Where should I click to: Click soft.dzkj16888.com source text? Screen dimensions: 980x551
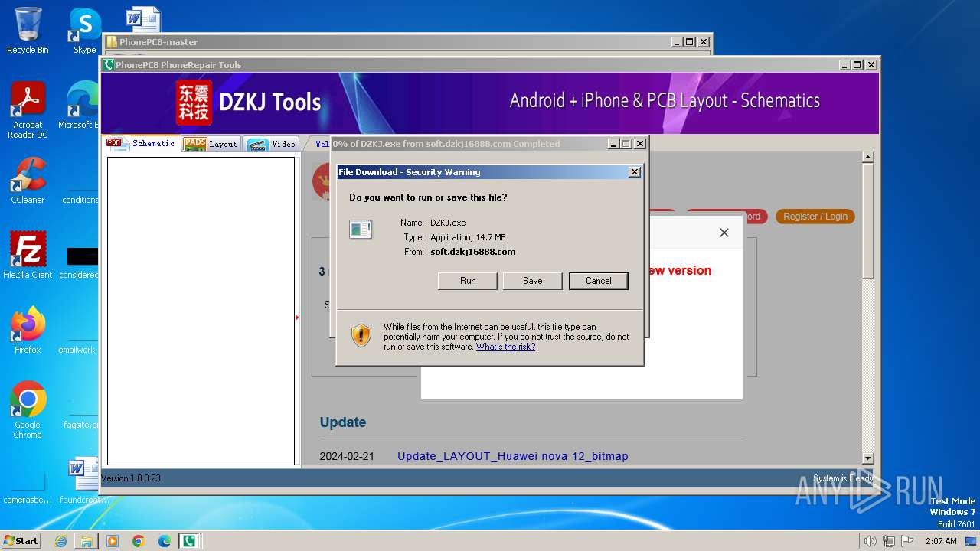(x=472, y=252)
